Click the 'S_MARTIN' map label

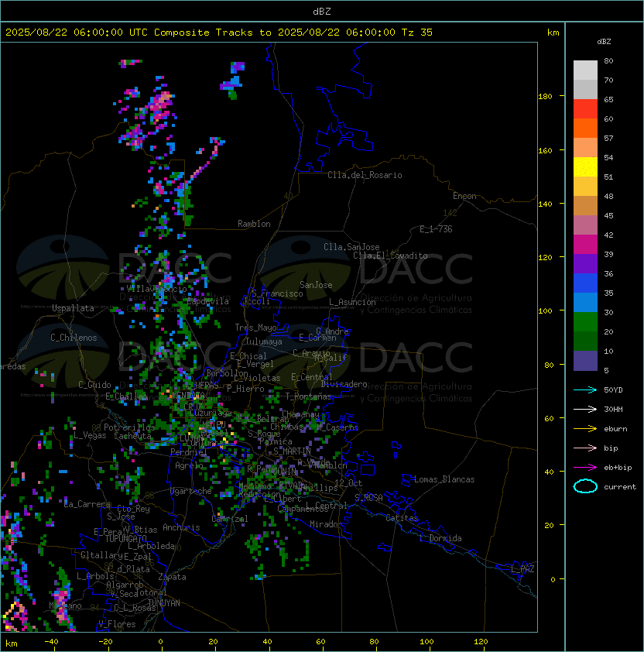click(x=292, y=451)
